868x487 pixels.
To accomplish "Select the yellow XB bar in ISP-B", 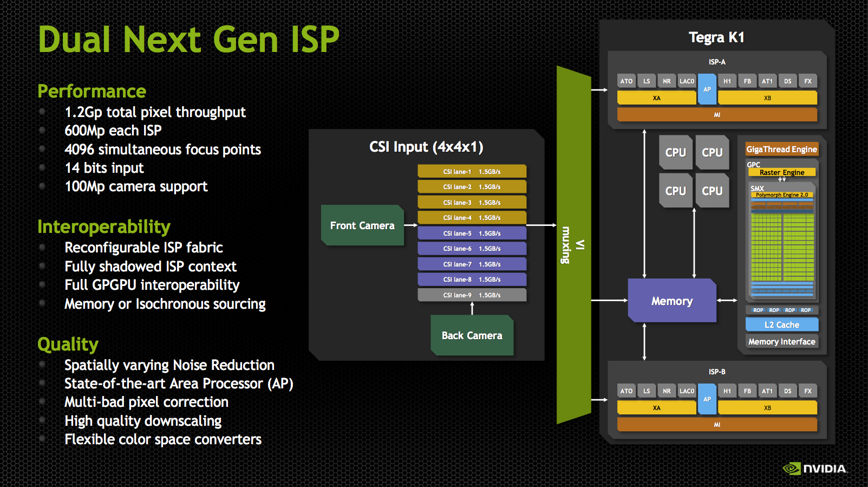I will (x=767, y=408).
